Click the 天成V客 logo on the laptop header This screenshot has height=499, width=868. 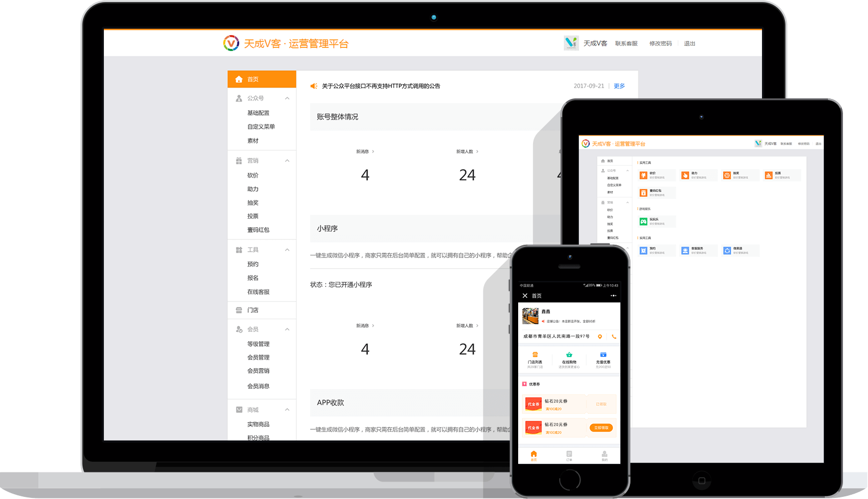[x=231, y=43]
